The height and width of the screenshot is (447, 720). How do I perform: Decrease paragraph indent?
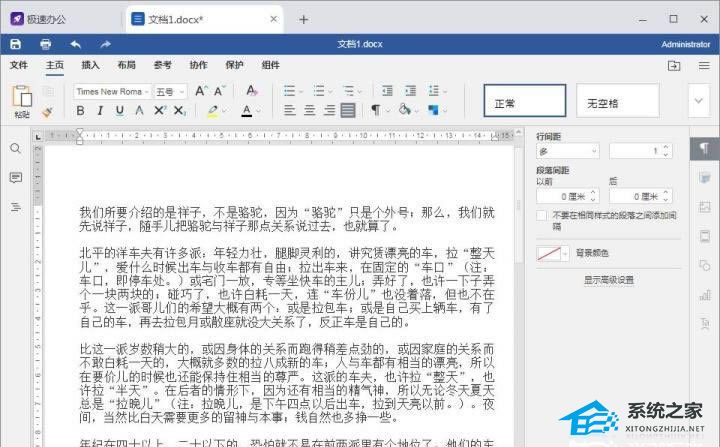[387, 91]
